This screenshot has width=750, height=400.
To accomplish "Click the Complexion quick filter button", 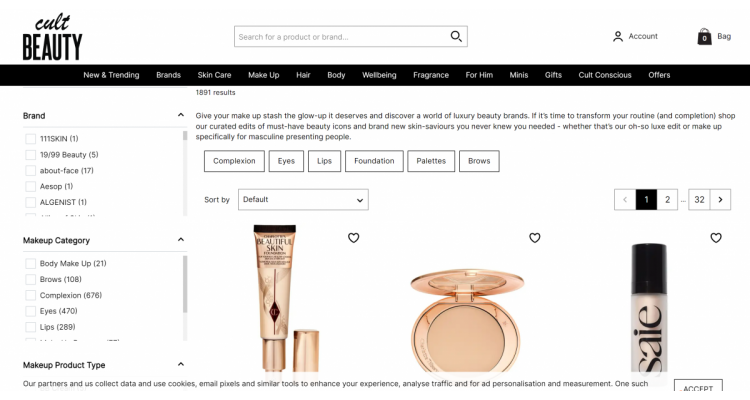I will [x=234, y=161].
